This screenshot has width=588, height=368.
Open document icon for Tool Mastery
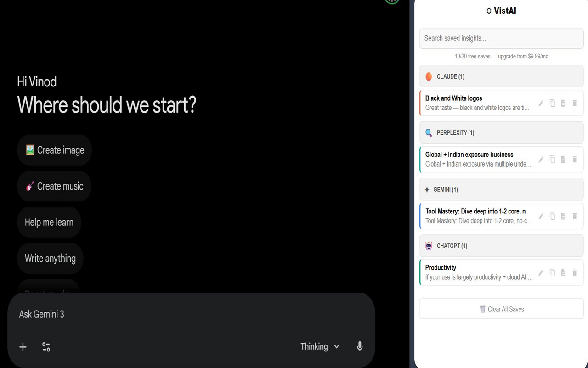(x=563, y=216)
